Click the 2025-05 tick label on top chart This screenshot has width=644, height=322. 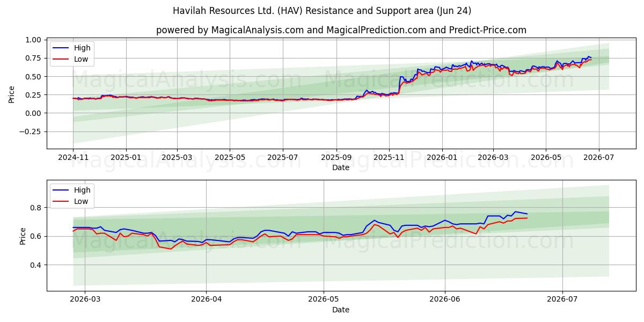coord(230,158)
